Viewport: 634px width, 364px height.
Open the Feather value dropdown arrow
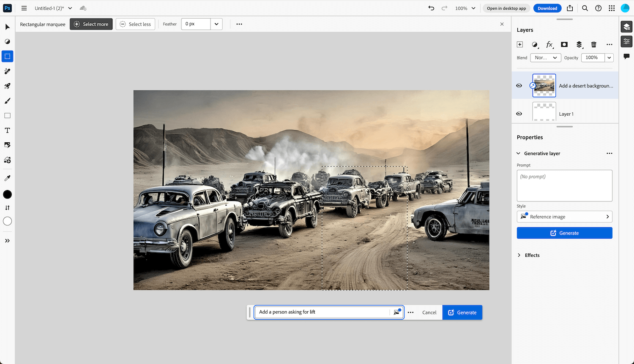tap(216, 24)
